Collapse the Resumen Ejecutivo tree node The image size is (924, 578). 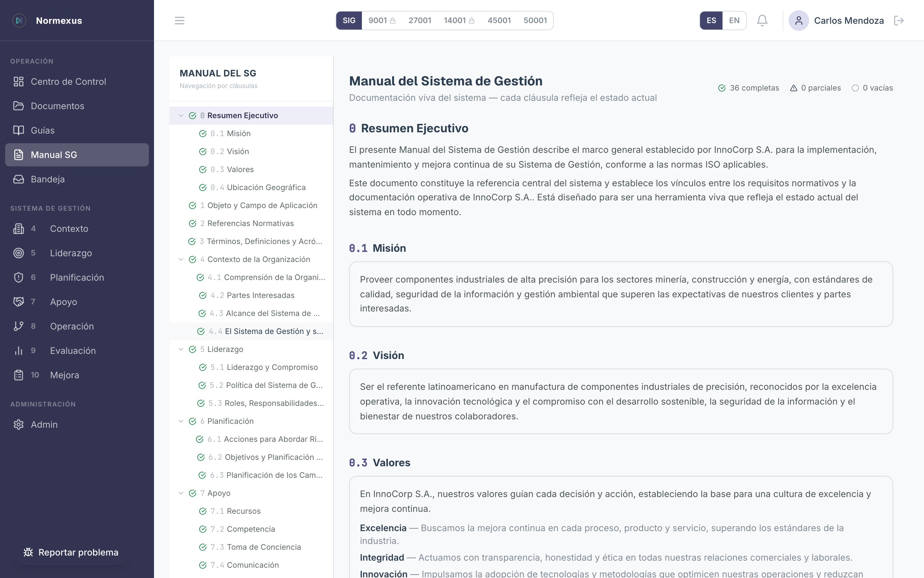coord(181,116)
